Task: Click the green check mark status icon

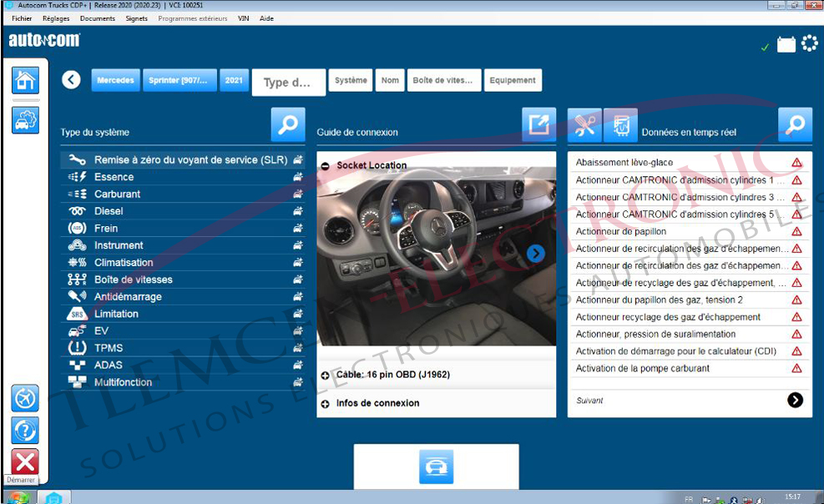Action: click(765, 48)
